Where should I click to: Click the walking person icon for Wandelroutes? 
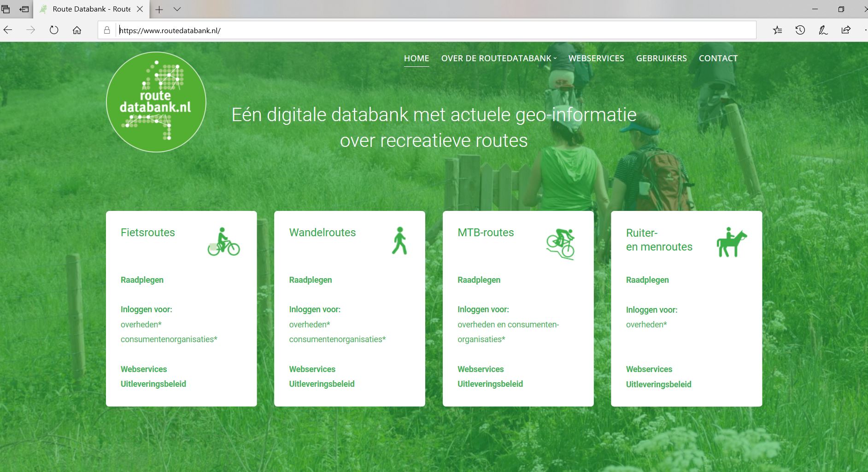point(399,241)
